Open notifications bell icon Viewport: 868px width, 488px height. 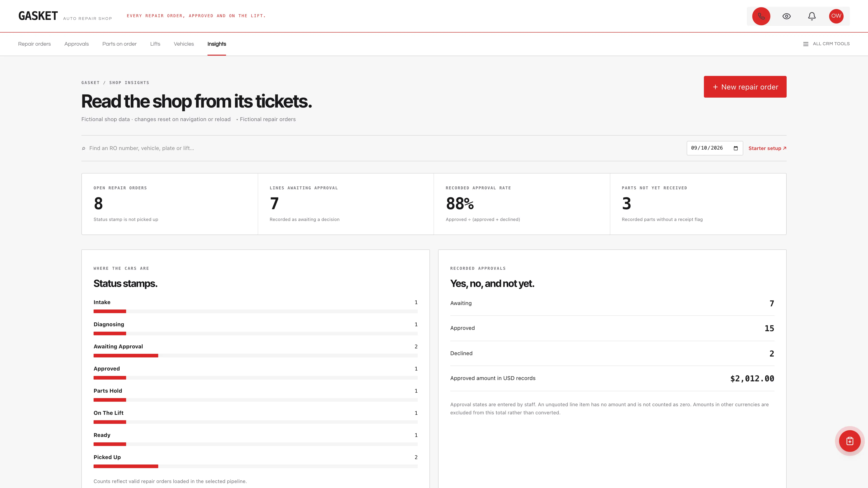[x=812, y=16]
